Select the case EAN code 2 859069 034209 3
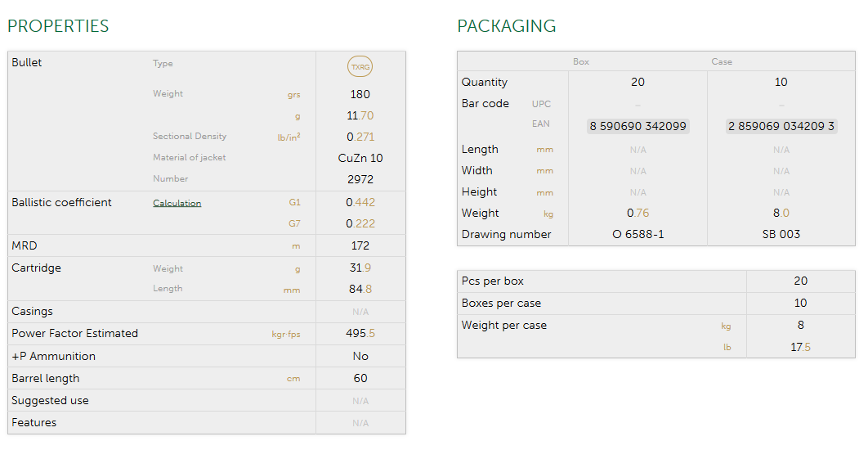 tap(781, 126)
